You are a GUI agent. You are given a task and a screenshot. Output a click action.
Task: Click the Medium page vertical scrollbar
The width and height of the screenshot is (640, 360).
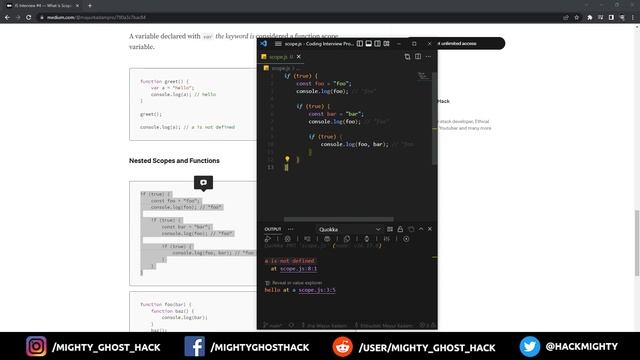pos(637,243)
